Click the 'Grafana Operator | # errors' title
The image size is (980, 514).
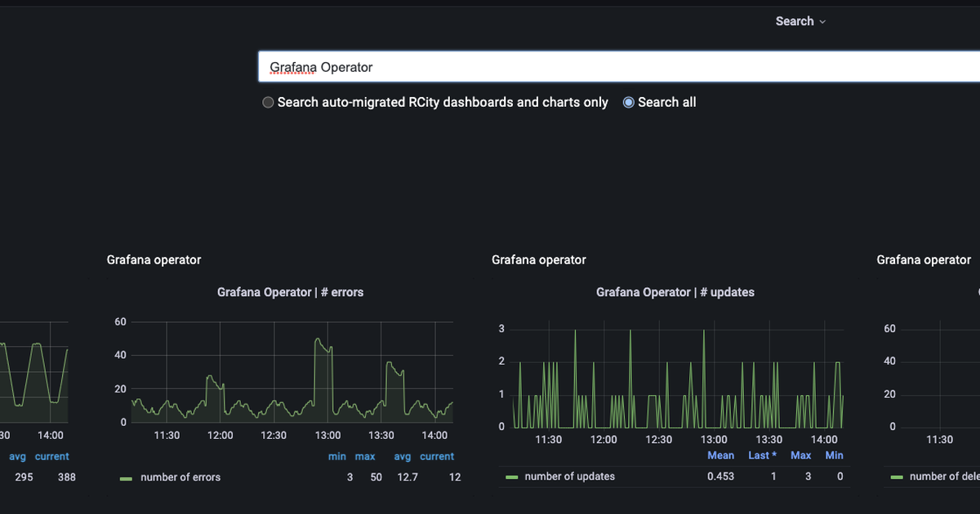click(291, 291)
